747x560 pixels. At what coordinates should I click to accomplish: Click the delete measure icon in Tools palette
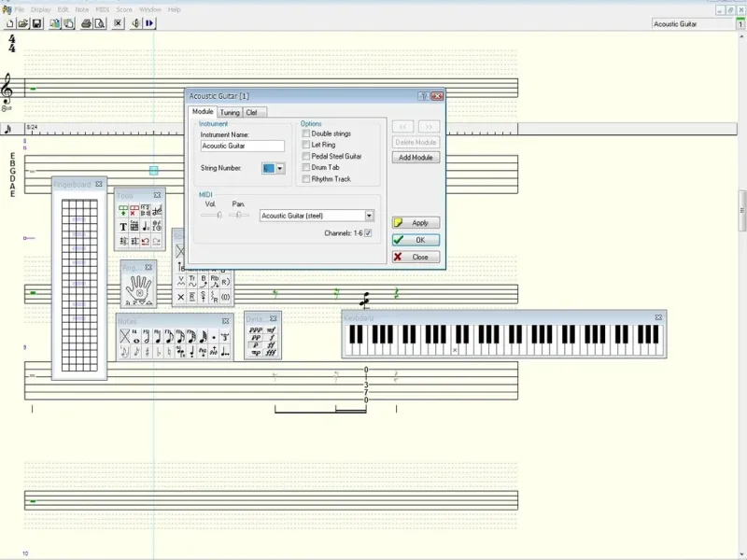tap(134, 211)
